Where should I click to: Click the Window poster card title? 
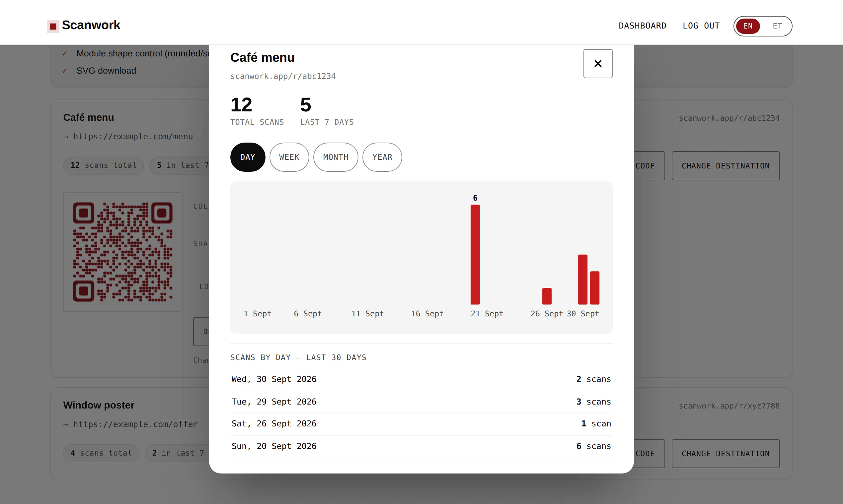tap(99, 405)
